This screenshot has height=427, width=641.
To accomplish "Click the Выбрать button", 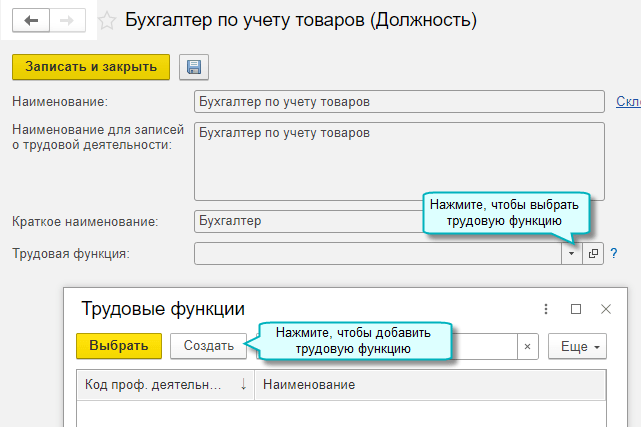I will [119, 346].
